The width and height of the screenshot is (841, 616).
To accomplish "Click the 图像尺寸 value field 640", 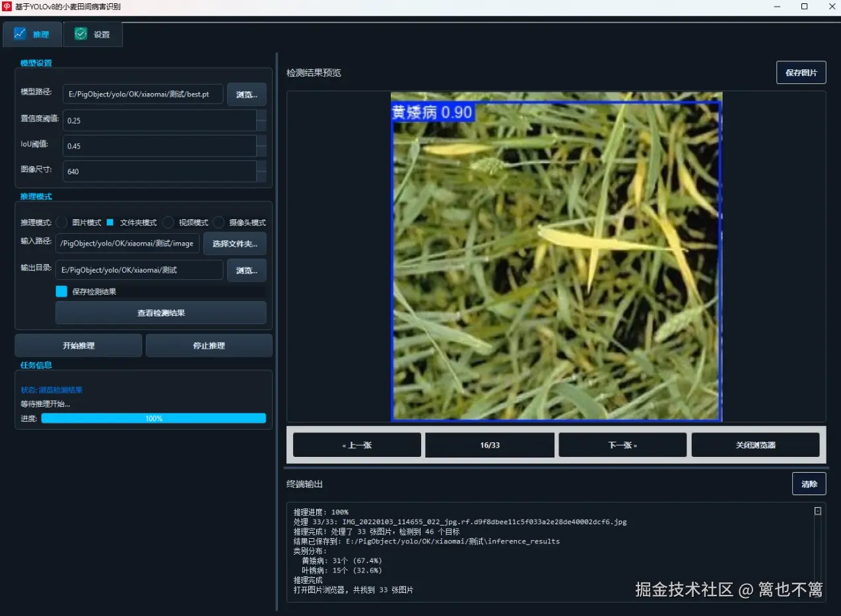I will click(x=160, y=172).
